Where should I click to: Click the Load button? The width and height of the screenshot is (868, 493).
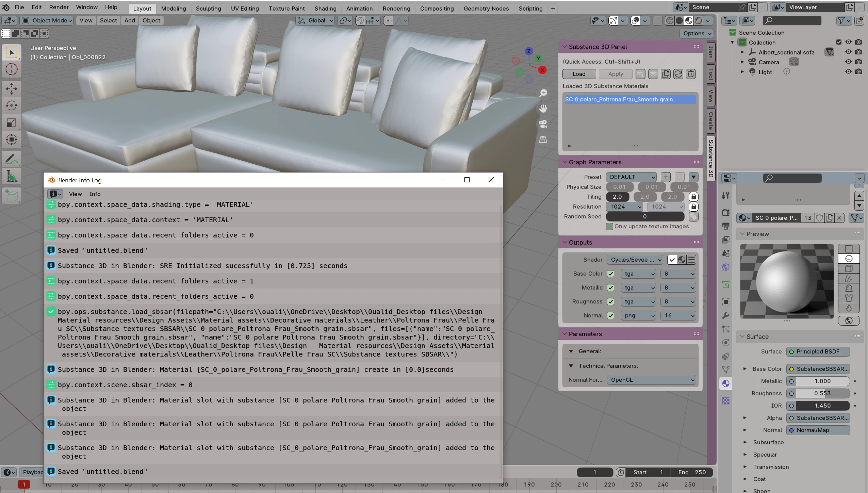point(579,74)
